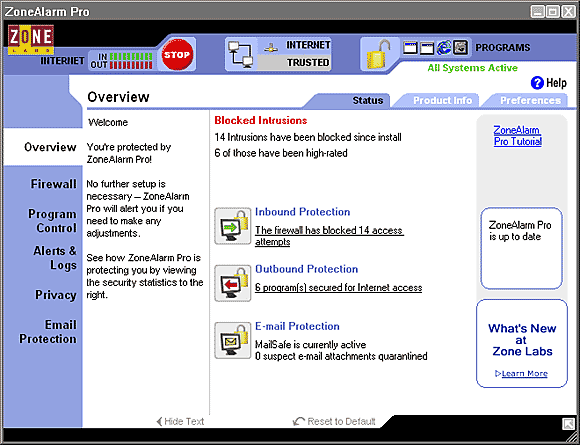Viewport: 580px width, 445px height.
Task: Click the Hide Text arrow icon
Action: 159,421
